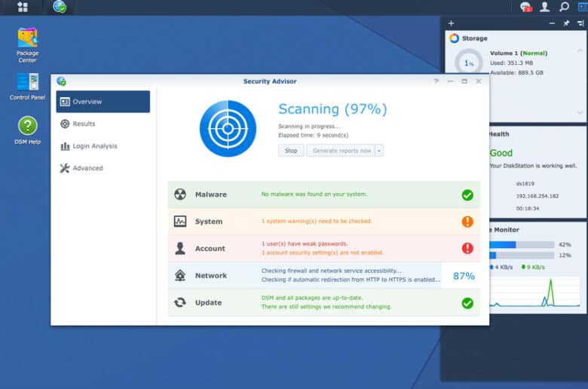Click the magnifier search icon in taskbar
Viewport: 588px width, 389px height.
[564, 6]
